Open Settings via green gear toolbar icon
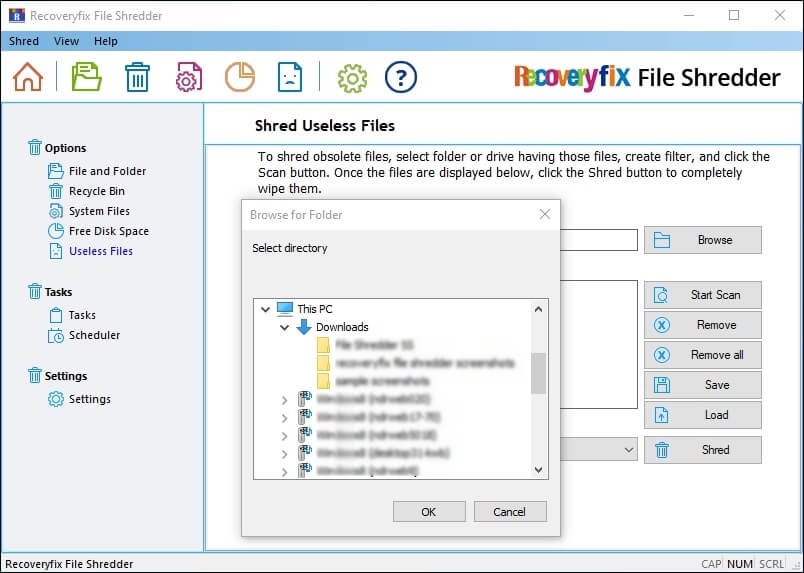 (352, 78)
